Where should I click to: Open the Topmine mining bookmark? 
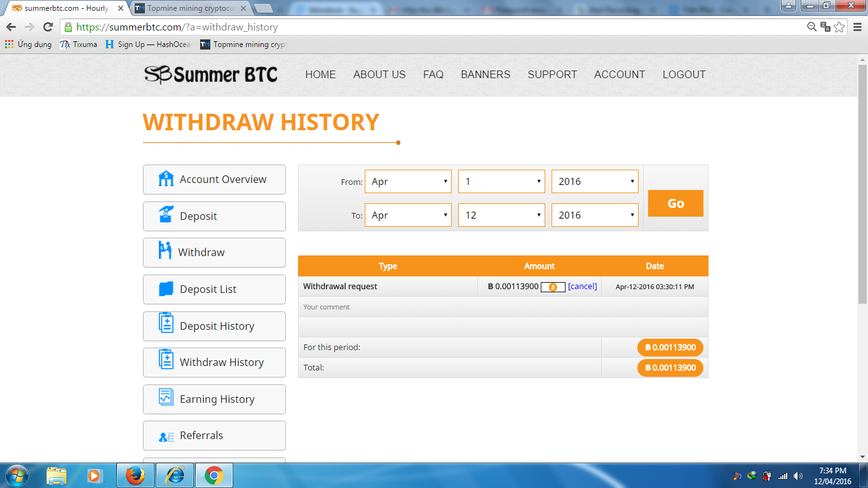click(243, 44)
